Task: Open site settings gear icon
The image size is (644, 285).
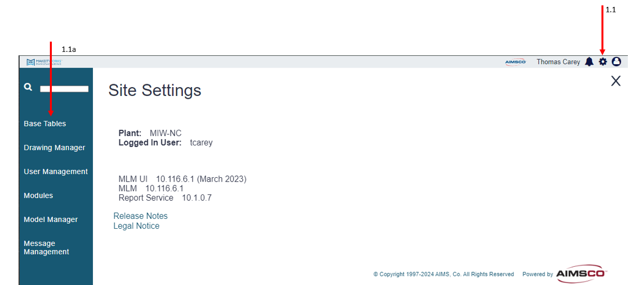Action: 603,62
